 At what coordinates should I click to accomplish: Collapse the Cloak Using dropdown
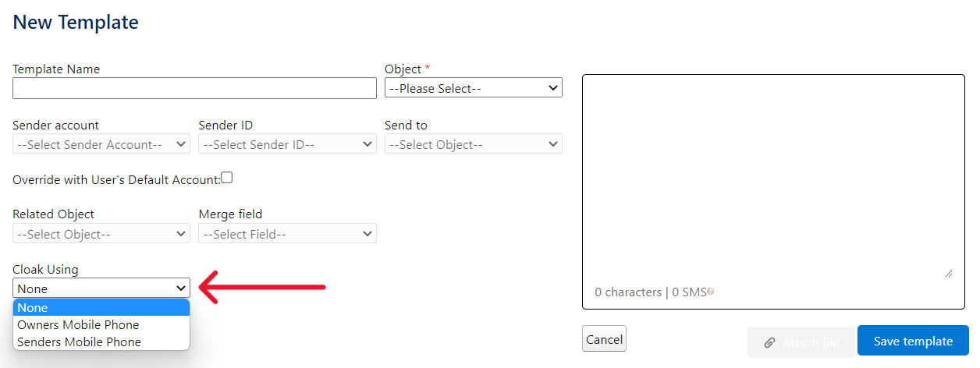pos(101,288)
